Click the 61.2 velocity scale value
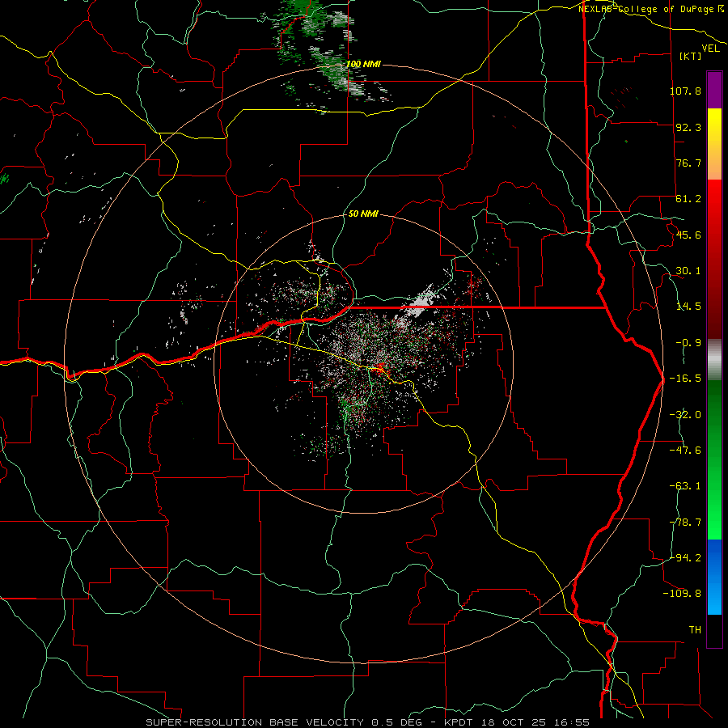The height and width of the screenshot is (728, 728). tap(688, 199)
